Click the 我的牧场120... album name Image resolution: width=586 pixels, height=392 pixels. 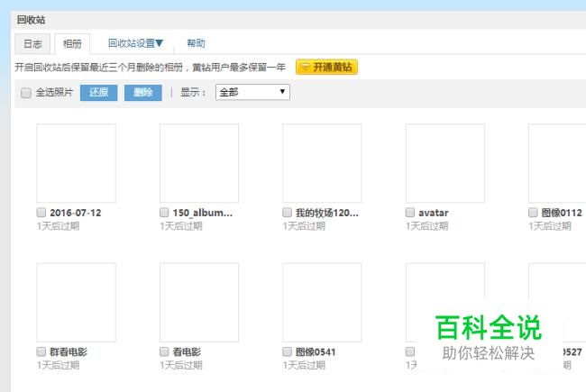[327, 213]
